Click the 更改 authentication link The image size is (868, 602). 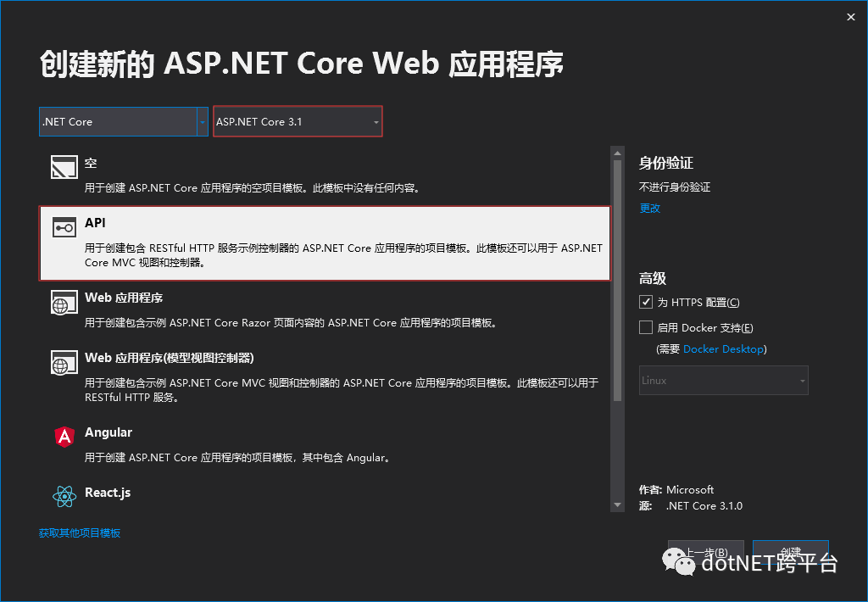[x=650, y=209]
